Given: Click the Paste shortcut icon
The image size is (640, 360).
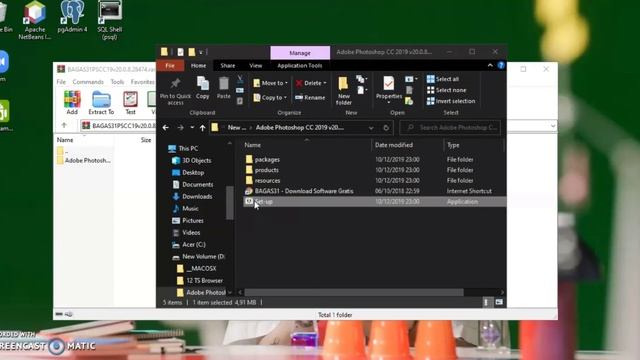Looking at the screenshot, I should point(240,101).
